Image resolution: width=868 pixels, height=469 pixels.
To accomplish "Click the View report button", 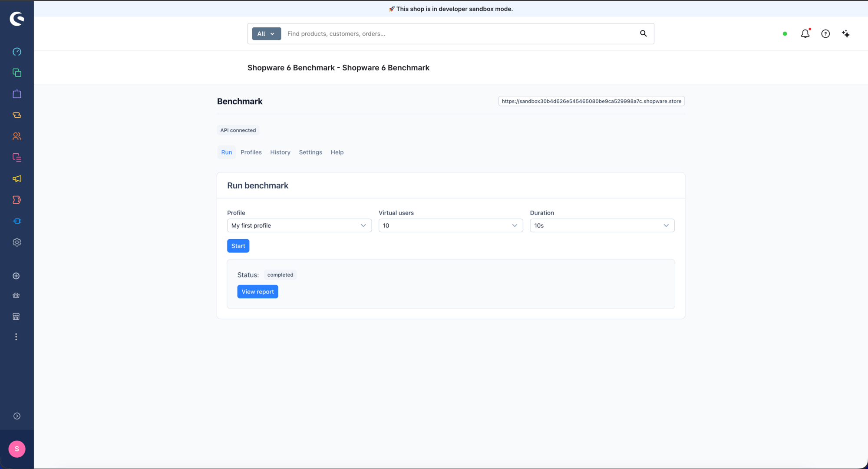I will 257,292.
